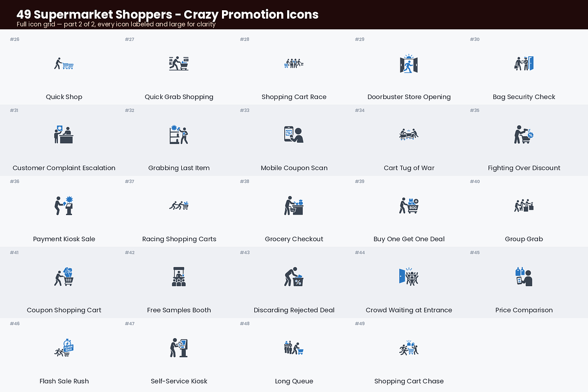
Task: Click the "Customer Complaint Escalation" label
Action: tap(64, 168)
